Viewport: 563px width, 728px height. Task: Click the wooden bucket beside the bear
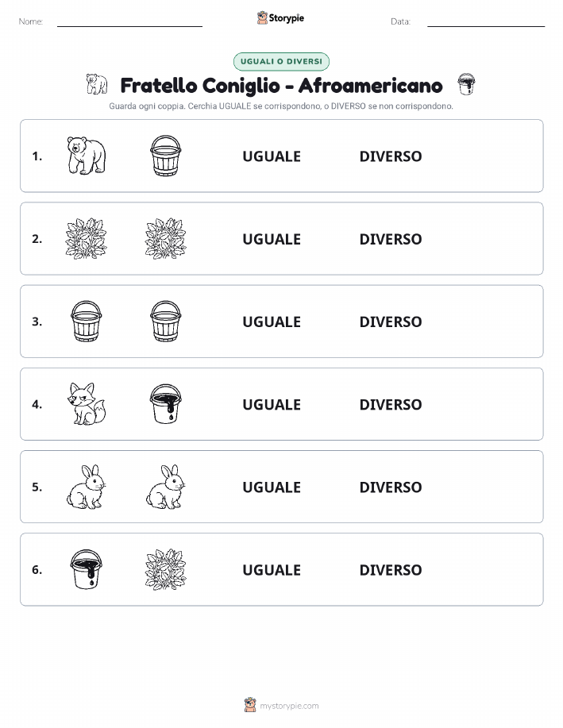coord(166,156)
